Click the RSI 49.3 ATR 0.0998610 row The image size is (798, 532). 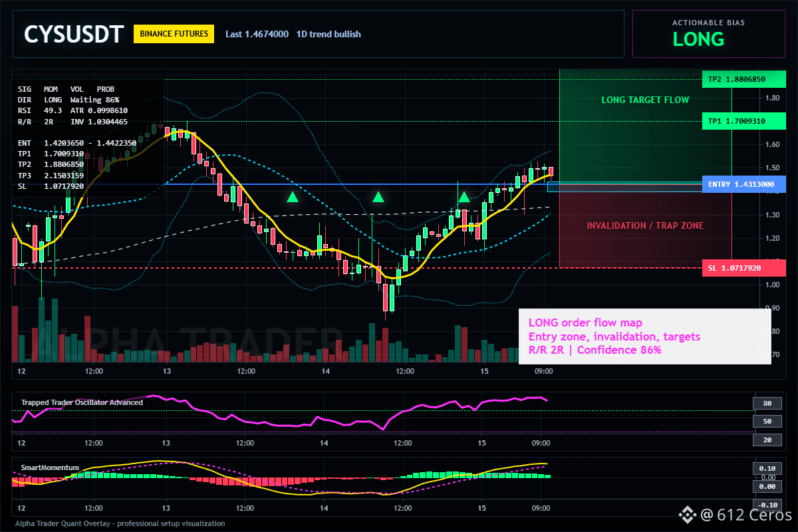click(x=73, y=110)
